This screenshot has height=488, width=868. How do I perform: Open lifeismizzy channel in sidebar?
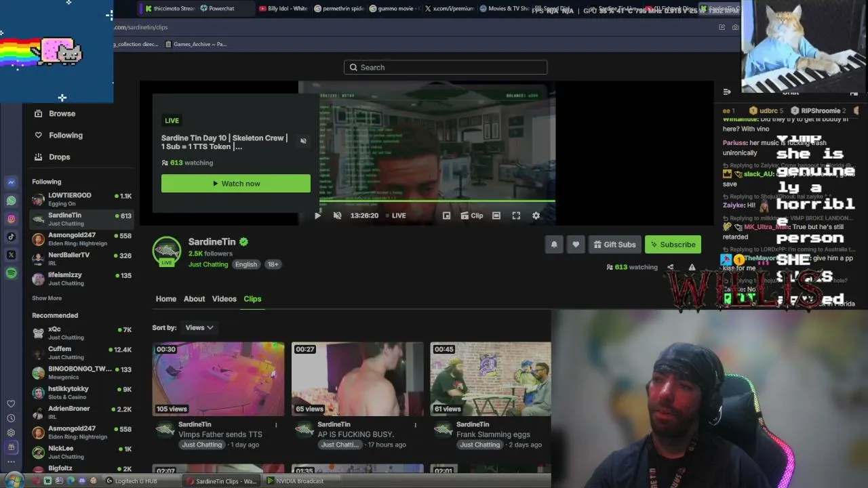81,279
